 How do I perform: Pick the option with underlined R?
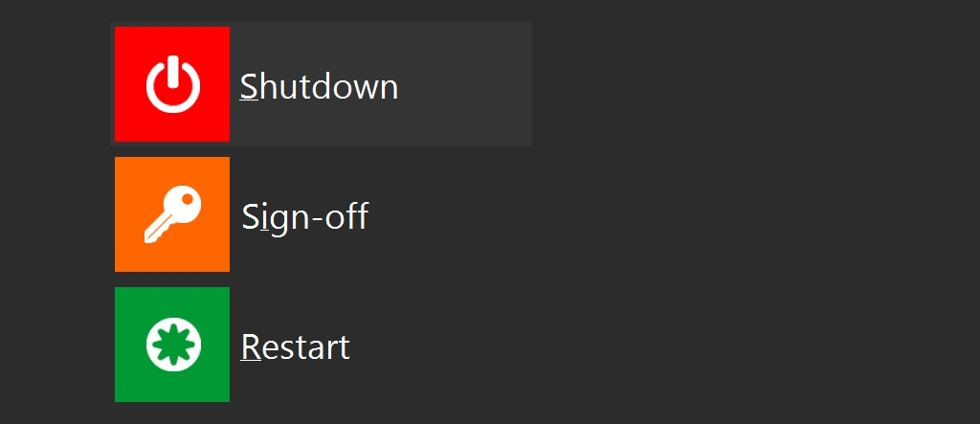coord(322,345)
